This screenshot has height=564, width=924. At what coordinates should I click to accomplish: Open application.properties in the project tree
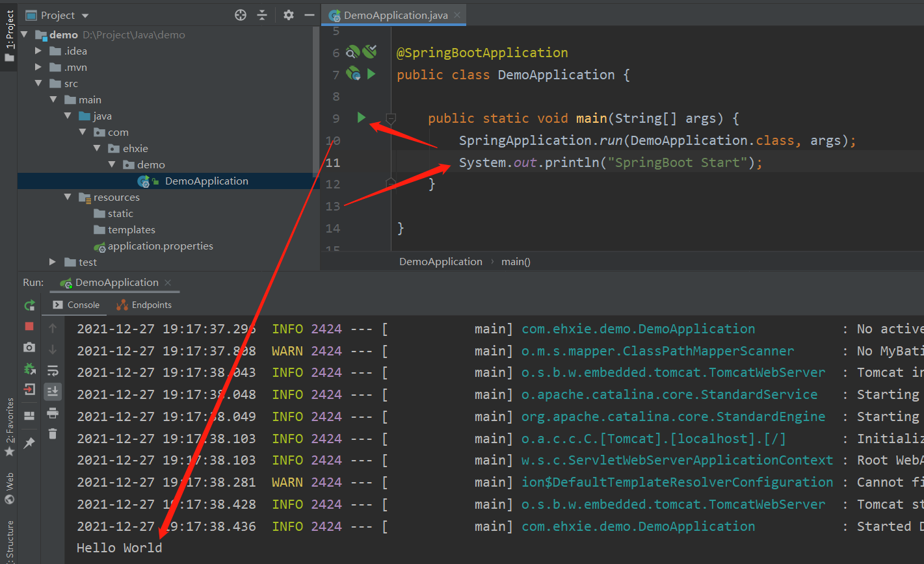point(160,246)
